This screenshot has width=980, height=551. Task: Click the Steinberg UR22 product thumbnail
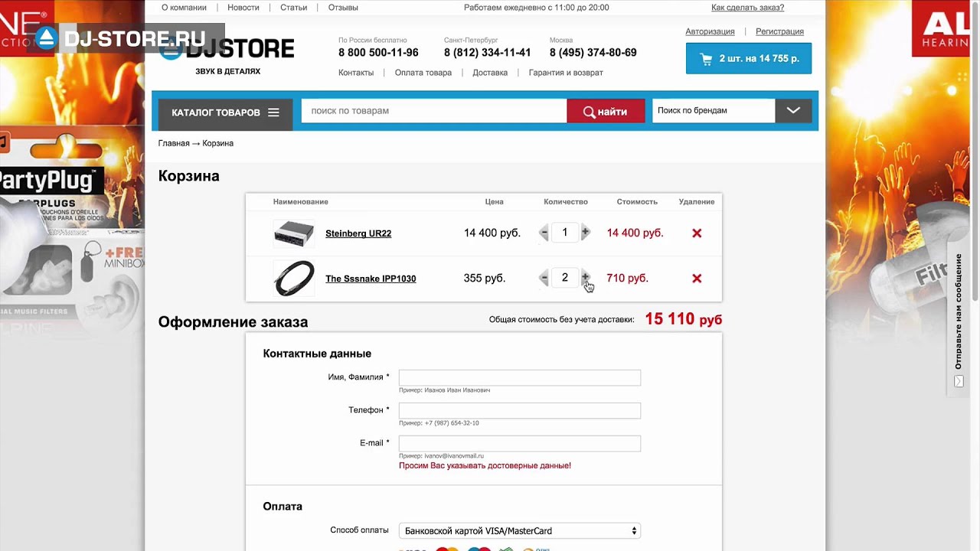click(x=294, y=233)
